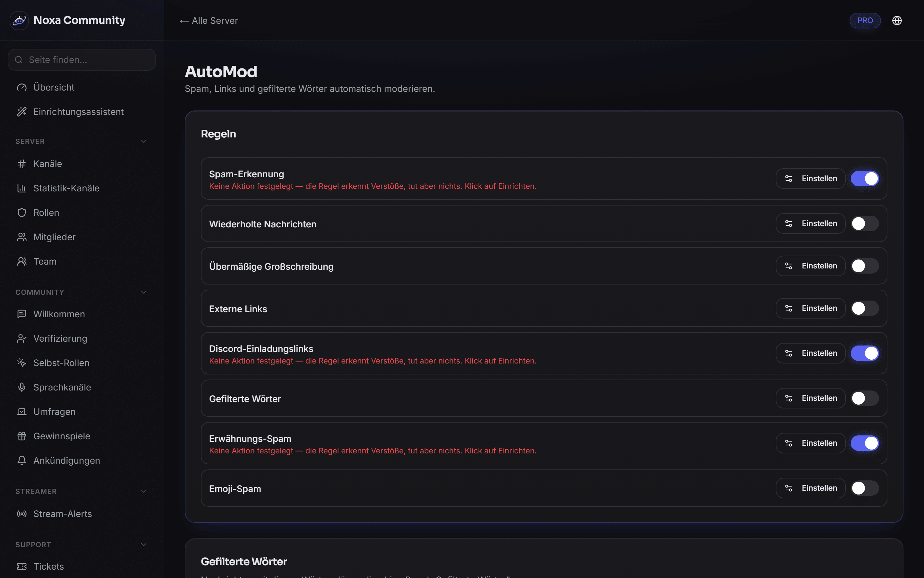Click sliders icon in Spam-Erkennung row
The width and height of the screenshot is (924, 578).
(789, 179)
